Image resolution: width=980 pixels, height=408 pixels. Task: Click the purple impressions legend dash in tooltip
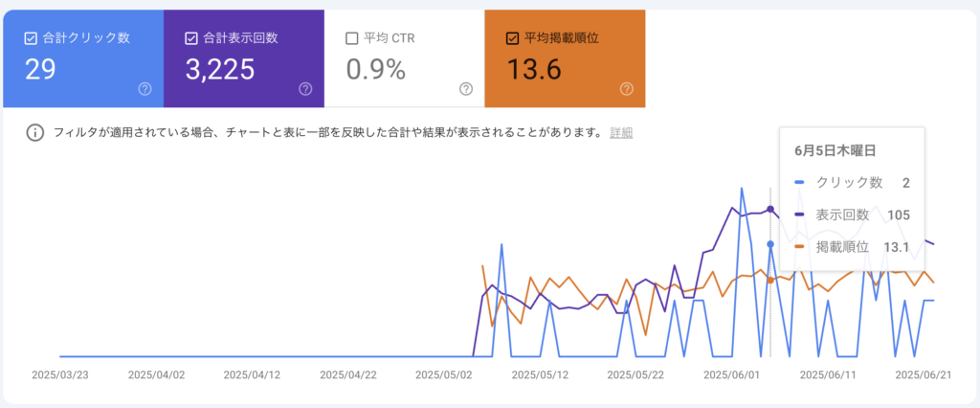(799, 215)
